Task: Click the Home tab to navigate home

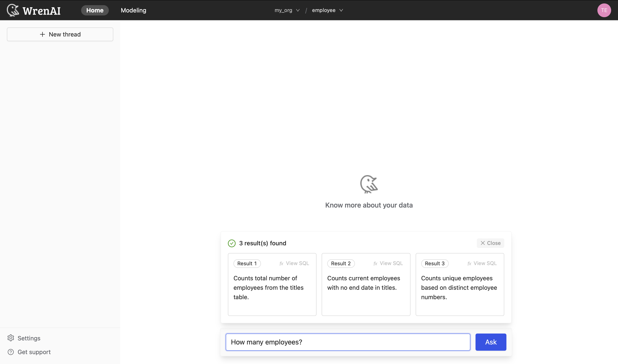Action: (95, 10)
